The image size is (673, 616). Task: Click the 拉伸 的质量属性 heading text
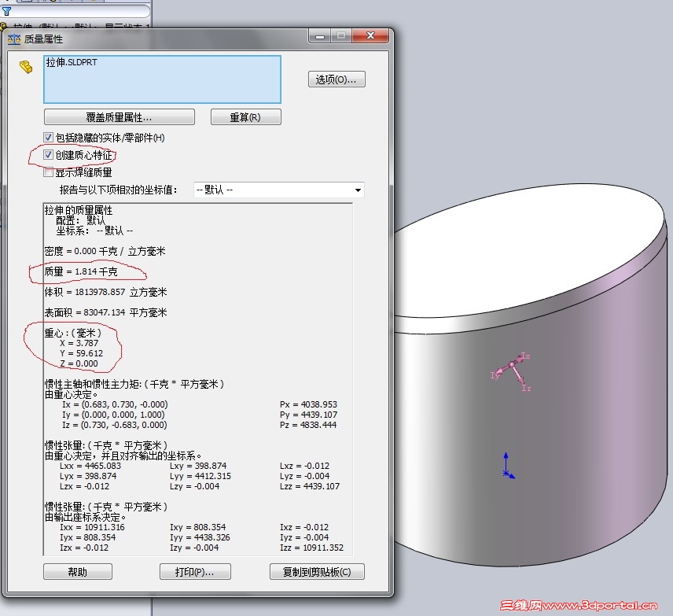tap(79, 210)
